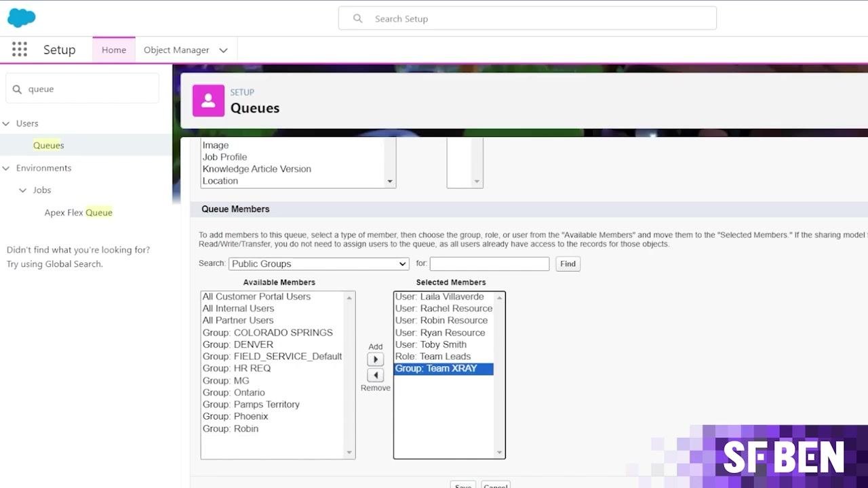
Task: Select Group: Team XRAY in Selected Members
Action: 444,368
